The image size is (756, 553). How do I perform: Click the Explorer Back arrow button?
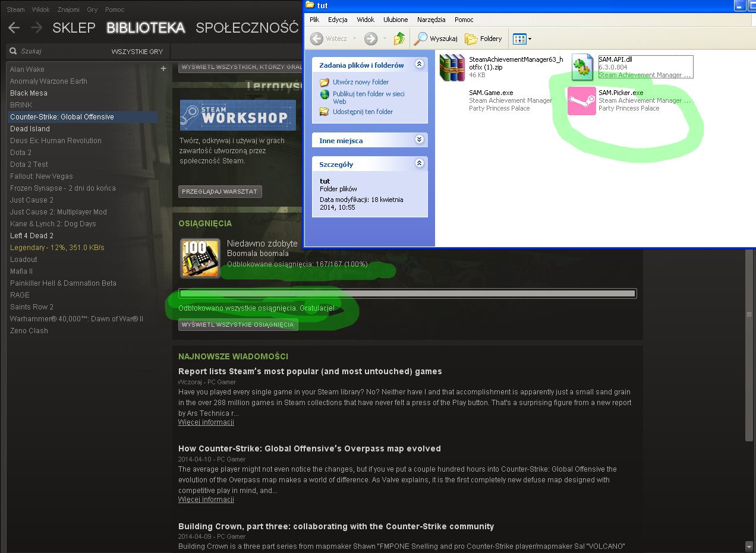pos(317,39)
